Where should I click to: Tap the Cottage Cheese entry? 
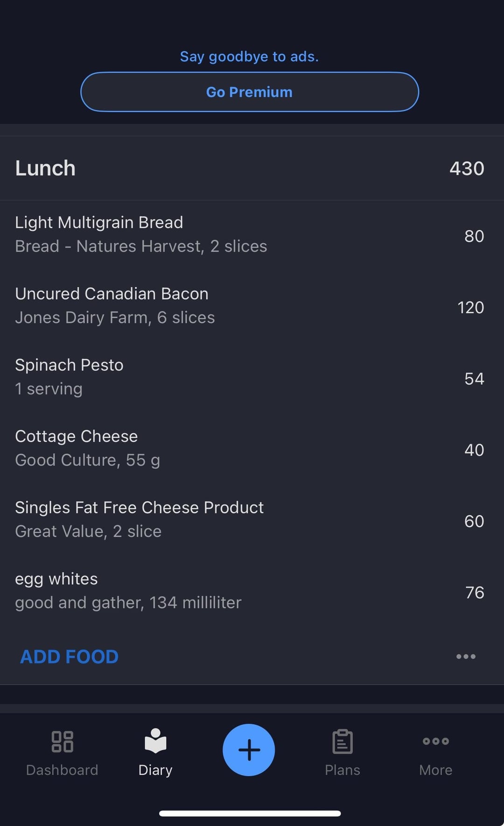click(x=88, y=448)
